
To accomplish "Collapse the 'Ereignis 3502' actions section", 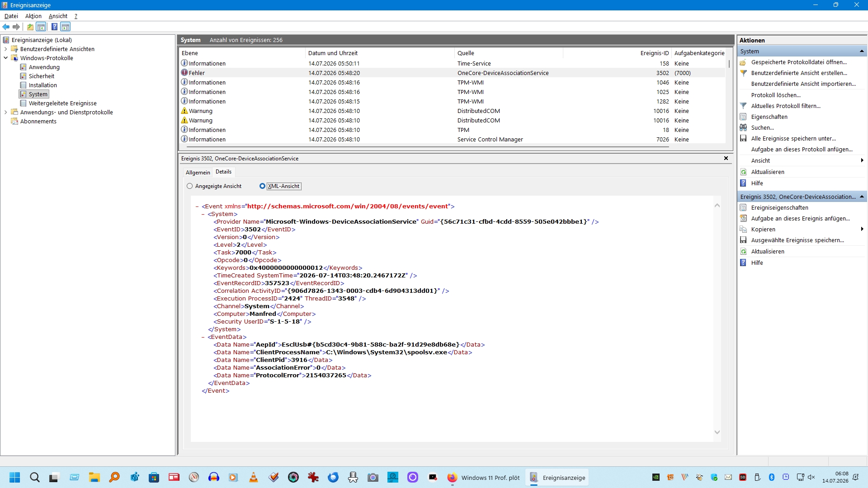I will (862, 197).
